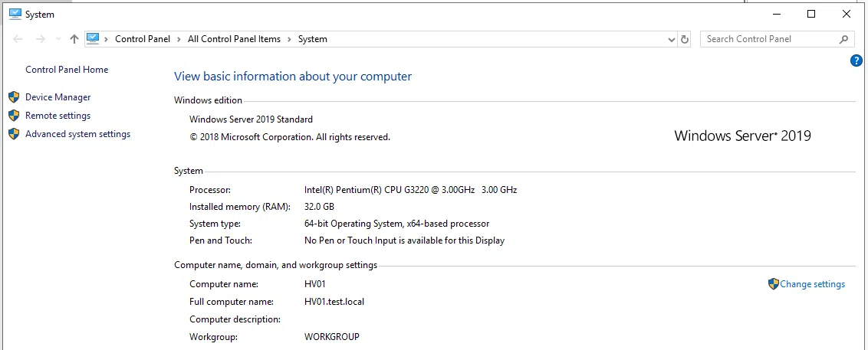Refresh the System page

[685, 39]
